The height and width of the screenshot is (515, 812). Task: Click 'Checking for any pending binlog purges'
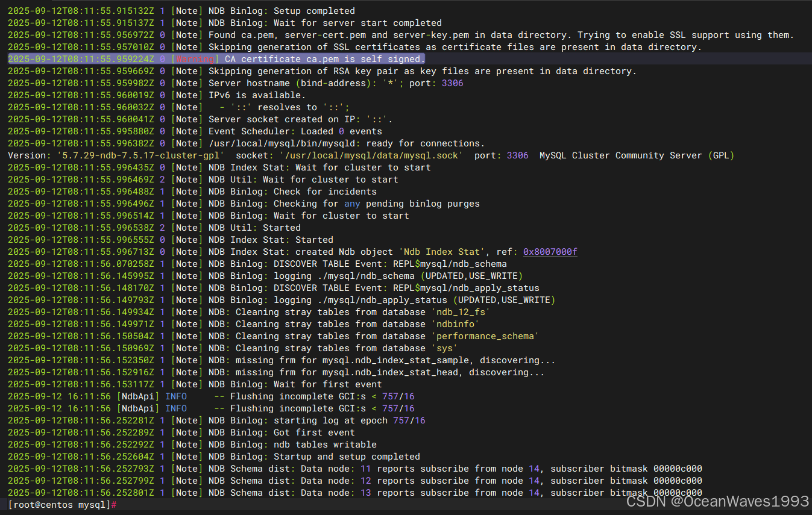click(377, 204)
